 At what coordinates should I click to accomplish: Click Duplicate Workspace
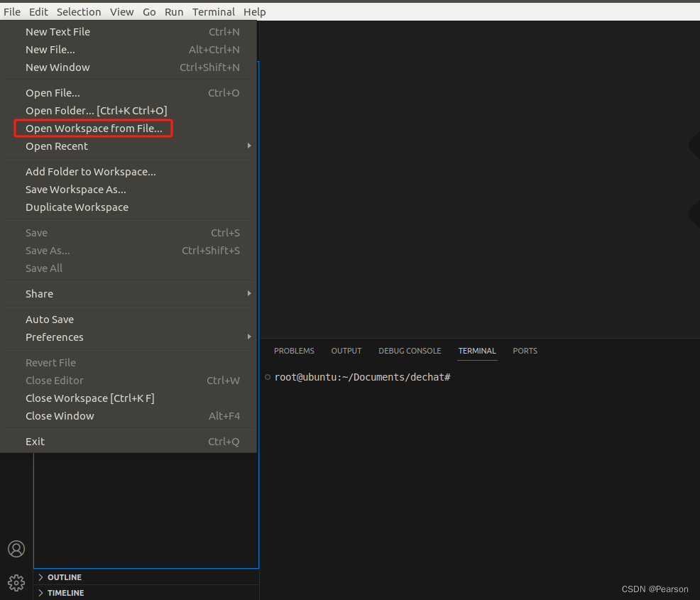click(x=77, y=207)
